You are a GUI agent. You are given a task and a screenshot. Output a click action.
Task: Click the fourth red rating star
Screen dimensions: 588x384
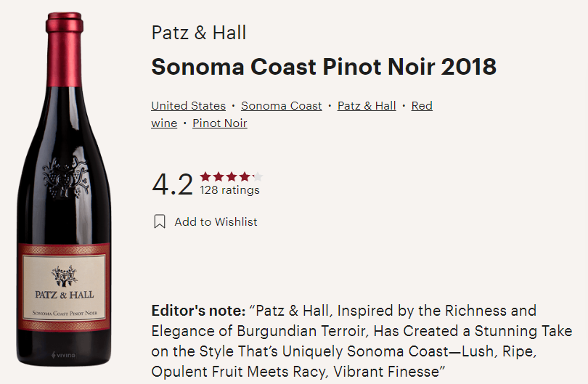[244, 176]
